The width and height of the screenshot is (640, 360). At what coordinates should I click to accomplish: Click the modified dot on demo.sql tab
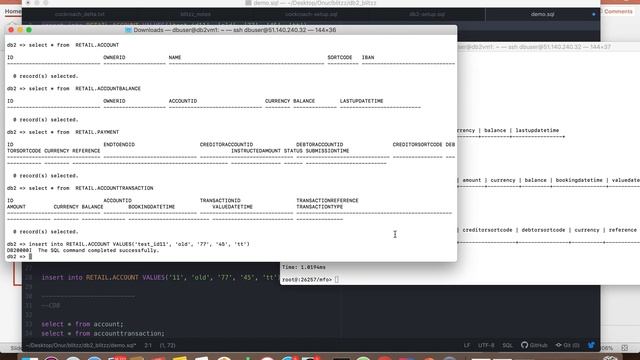click(x=593, y=14)
